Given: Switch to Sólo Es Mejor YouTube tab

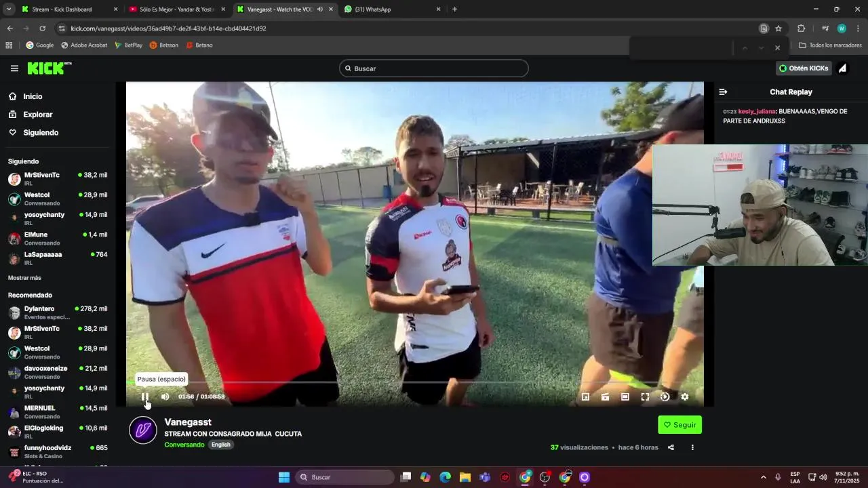Looking at the screenshot, I should click(x=176, y=9).
